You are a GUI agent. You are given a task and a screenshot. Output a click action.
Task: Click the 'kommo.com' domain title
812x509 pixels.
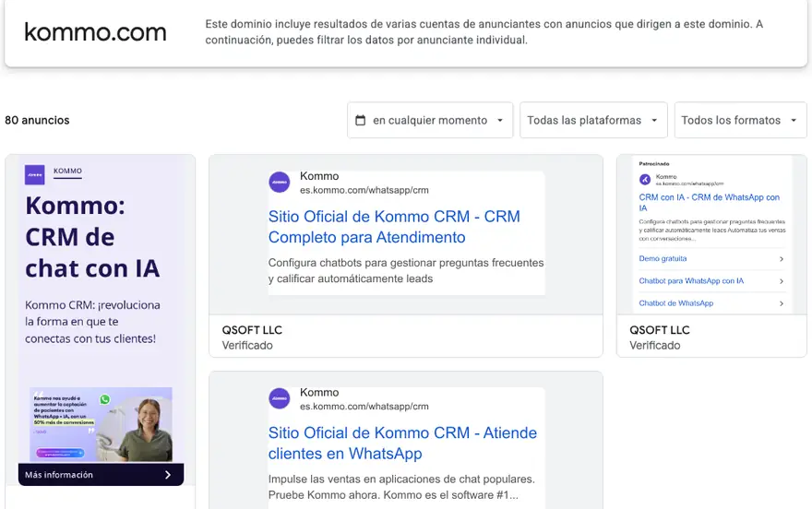[x=95, y=32]
